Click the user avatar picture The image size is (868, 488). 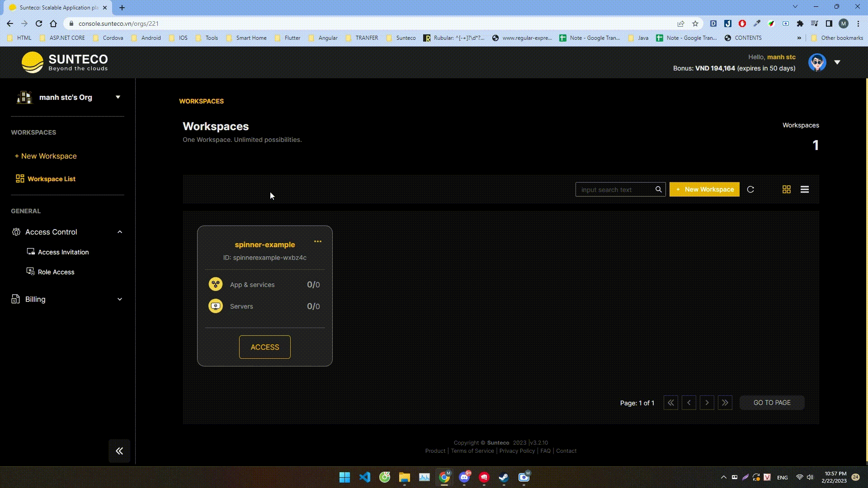[x=817, y=62]
